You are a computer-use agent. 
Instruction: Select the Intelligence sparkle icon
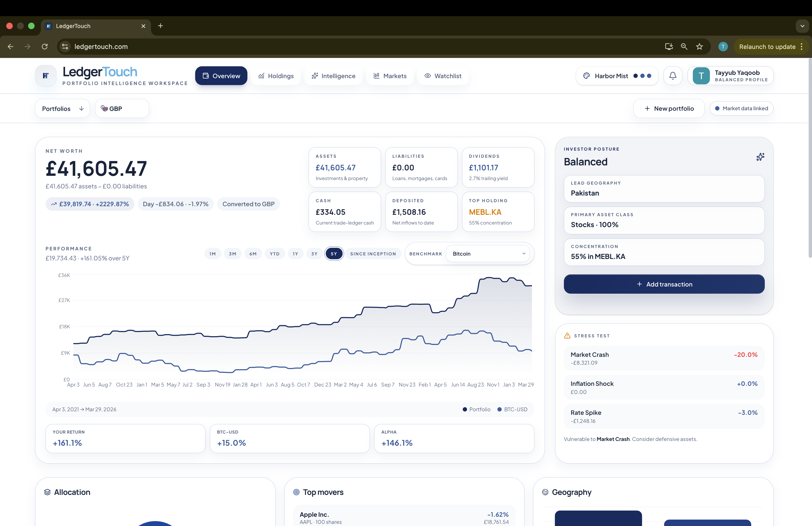(315, 76)
